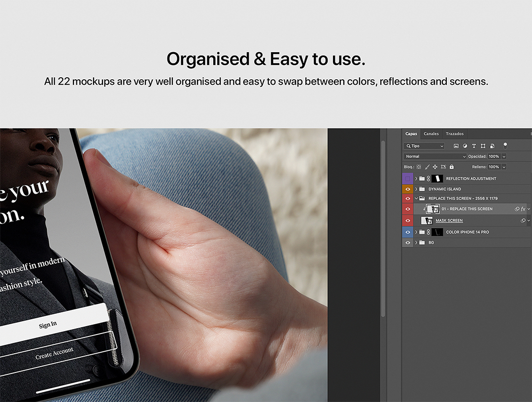Open the Trazados tab

[455, 134]
